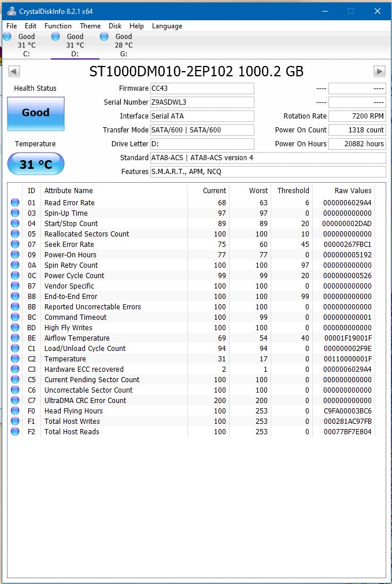This screenshot has height=584, width=392.
Task: Click status orb for UltraDMA CRC Error Count
Action: click(15, 401)
